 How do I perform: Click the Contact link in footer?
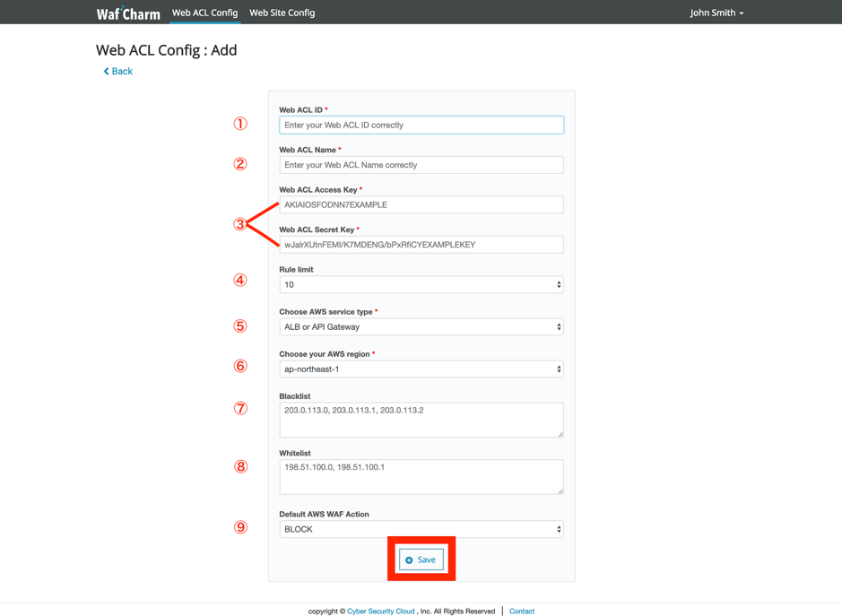pos(522,612)
